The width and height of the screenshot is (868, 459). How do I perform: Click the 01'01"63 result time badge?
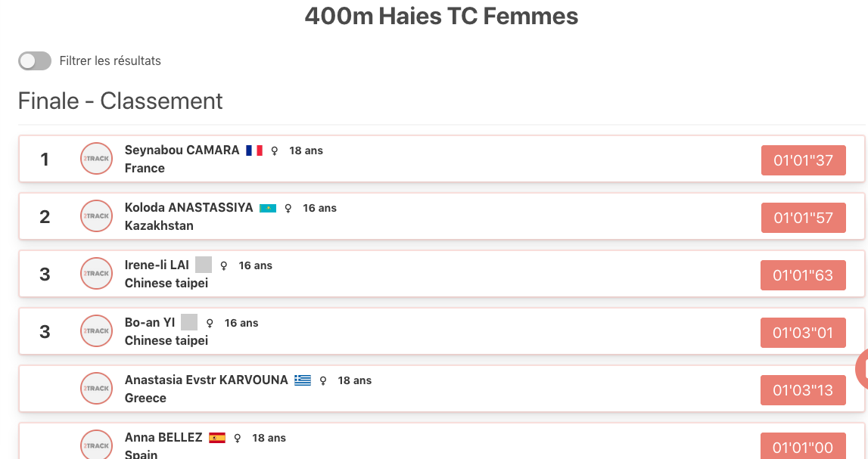point(803,275)
